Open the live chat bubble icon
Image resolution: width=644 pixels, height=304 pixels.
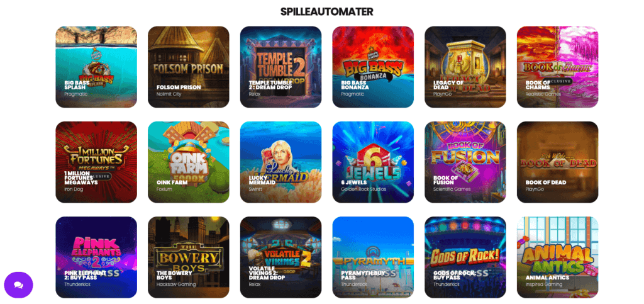point(18,284)
